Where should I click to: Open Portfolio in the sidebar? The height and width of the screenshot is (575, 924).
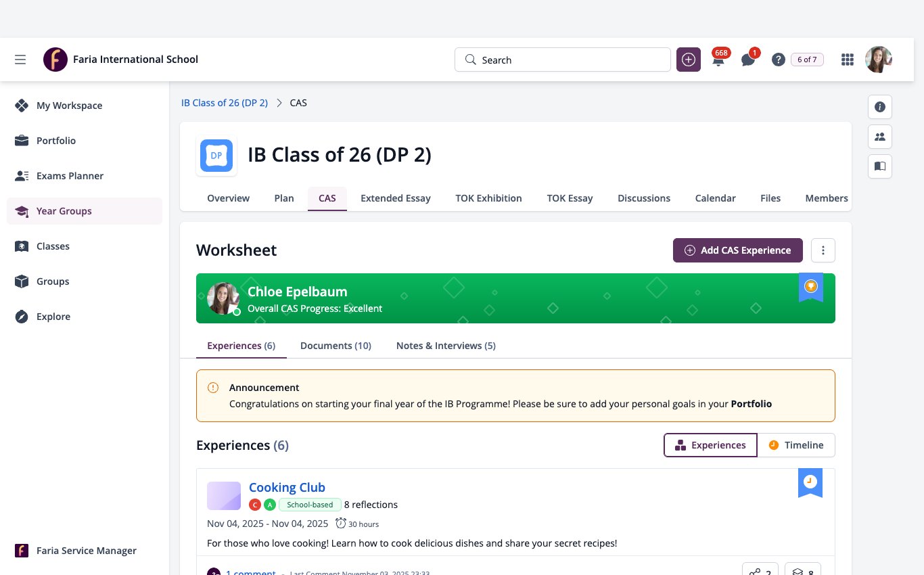85,141
